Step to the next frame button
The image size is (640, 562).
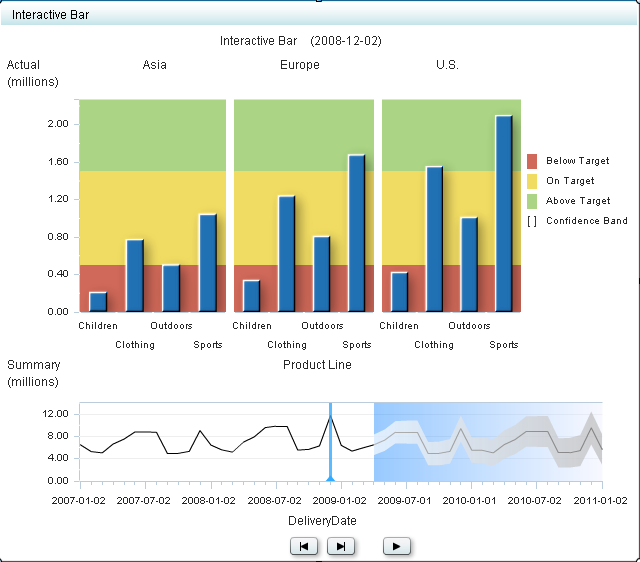341,546
